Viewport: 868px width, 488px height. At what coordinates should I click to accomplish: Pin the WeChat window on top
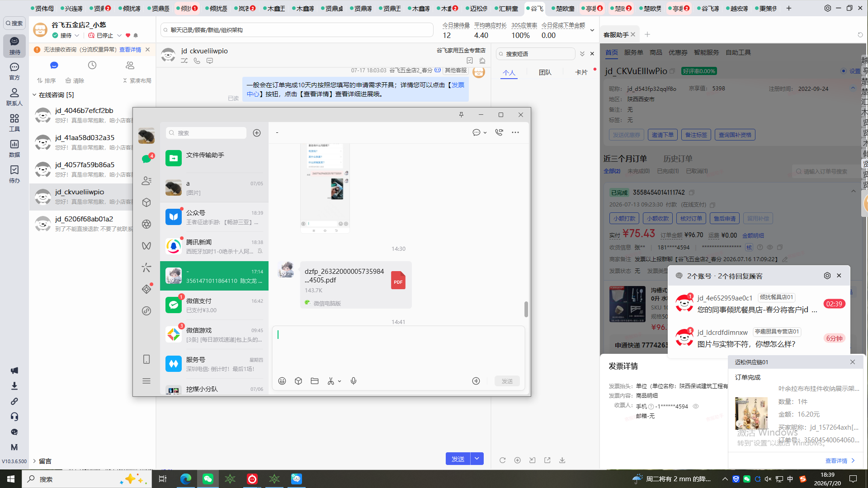click(461, 115)
